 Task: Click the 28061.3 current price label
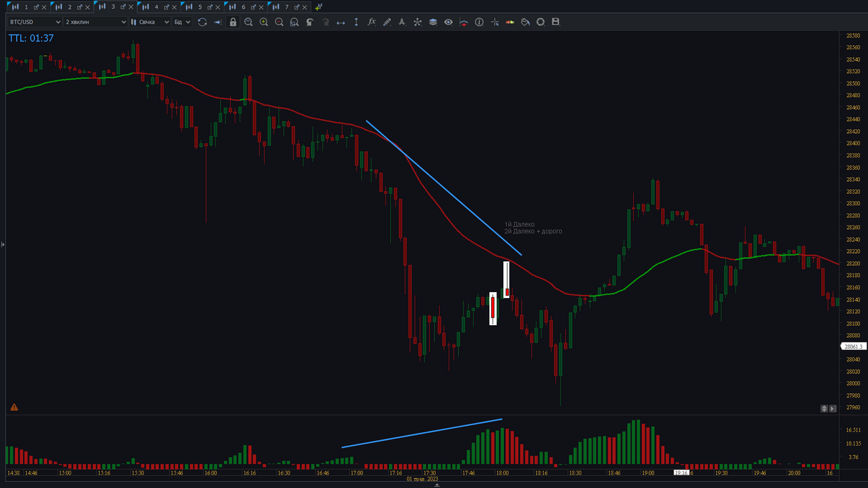click(853, 347)
